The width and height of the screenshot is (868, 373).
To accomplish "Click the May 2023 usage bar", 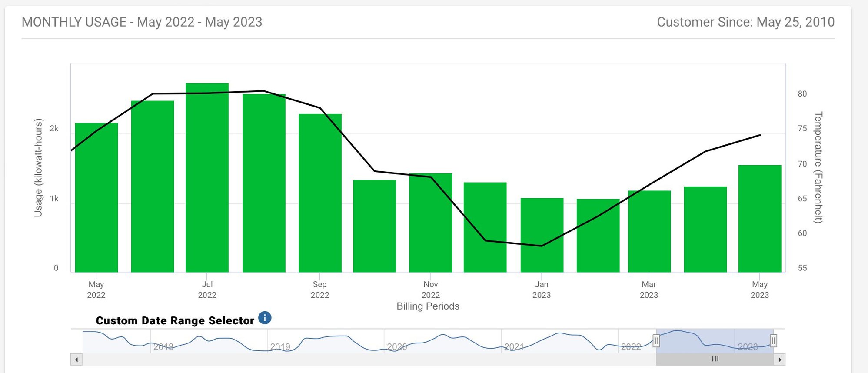I will click(x=759, y=219).
